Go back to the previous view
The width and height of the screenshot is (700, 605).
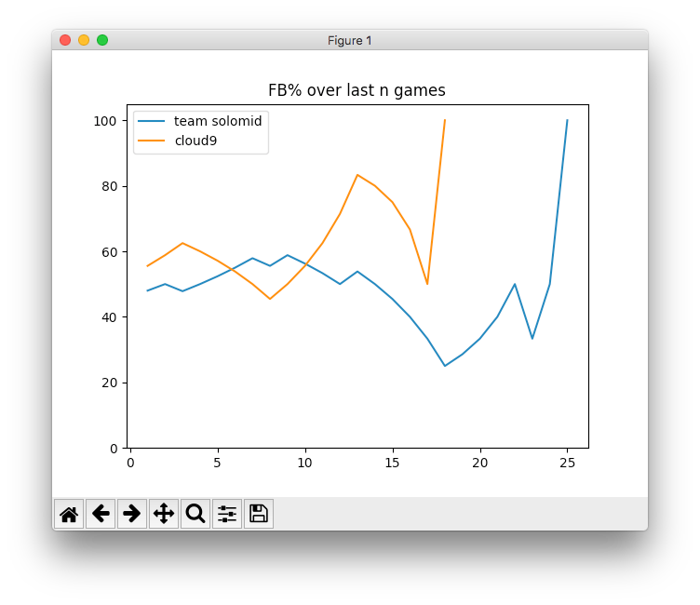101,514
